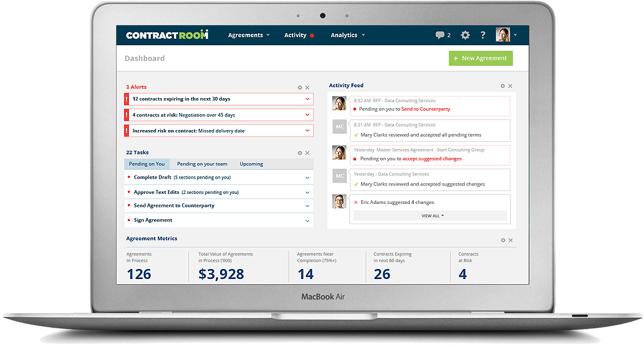Select the Pending on your team tab

pos(202,164)
